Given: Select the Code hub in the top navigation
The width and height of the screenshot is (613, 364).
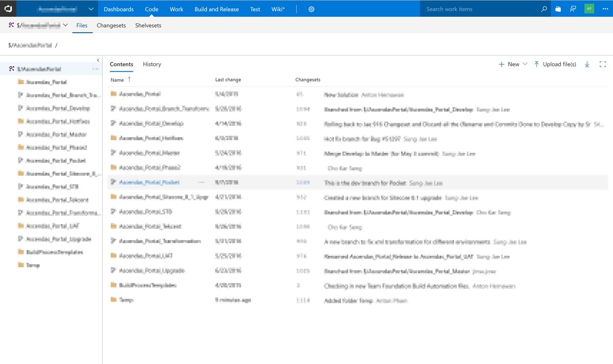Looking at the screenshot, I should pos(152,9).
